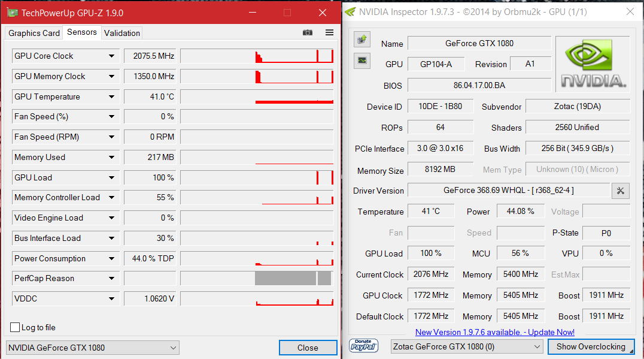
Task: Expand GPU Core Clock sensor dropdown
Action: (x=111, y=56)
